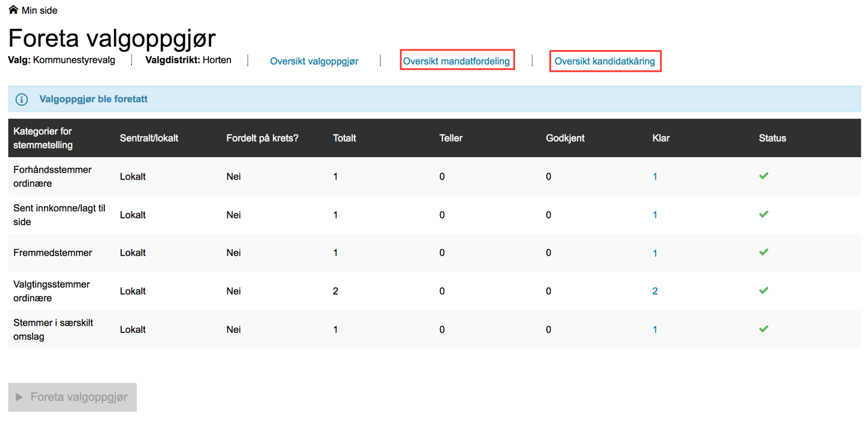Click the Fordelt på krets? column header
This screenshot has height=442, width=868.
click(262, 139)
